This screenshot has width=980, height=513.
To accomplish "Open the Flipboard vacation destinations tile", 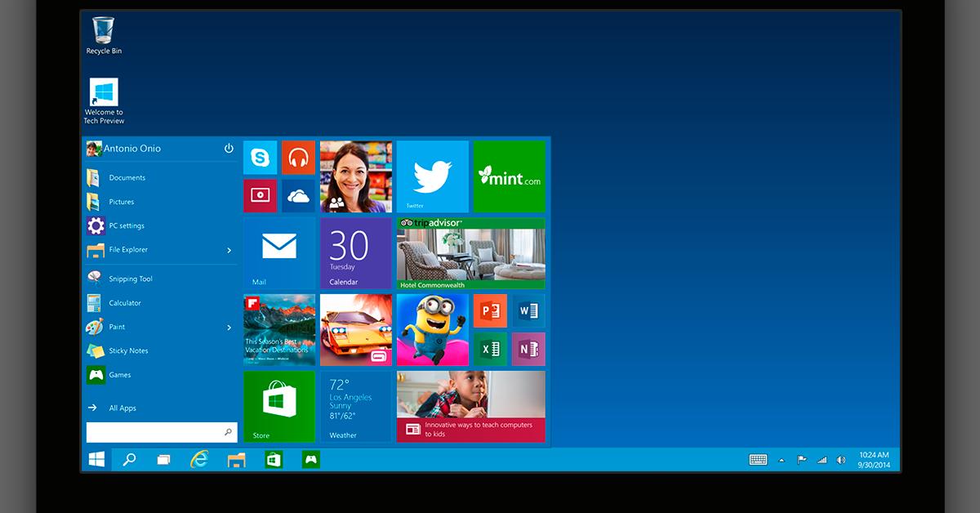I will click(x=279, y=330).
